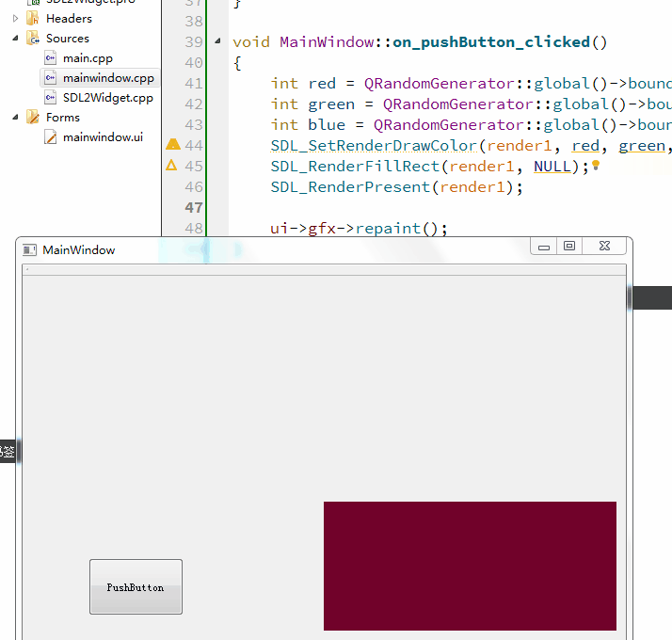Open the mainwindow.ui form file
Screen dimensions: 672x640
[x=103, y=137]
